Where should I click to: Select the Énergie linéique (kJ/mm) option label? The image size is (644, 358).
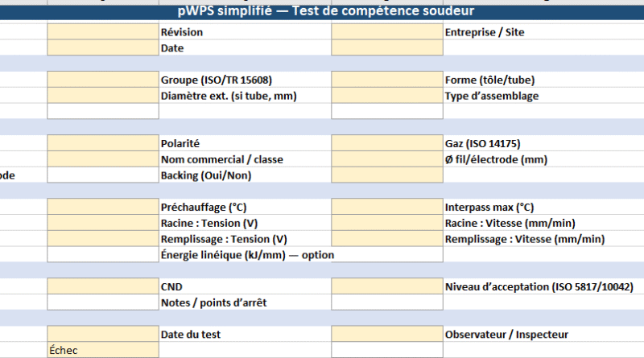[x=245, y=255]
